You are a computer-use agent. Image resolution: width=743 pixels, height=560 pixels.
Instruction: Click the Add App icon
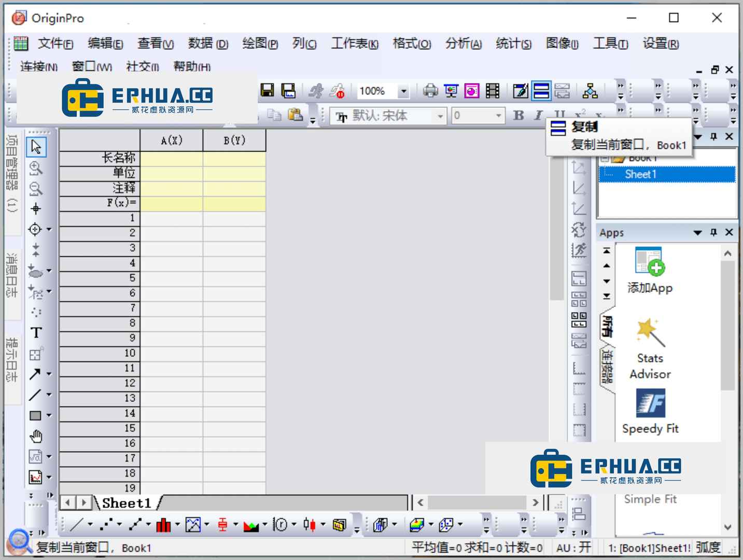650,271
